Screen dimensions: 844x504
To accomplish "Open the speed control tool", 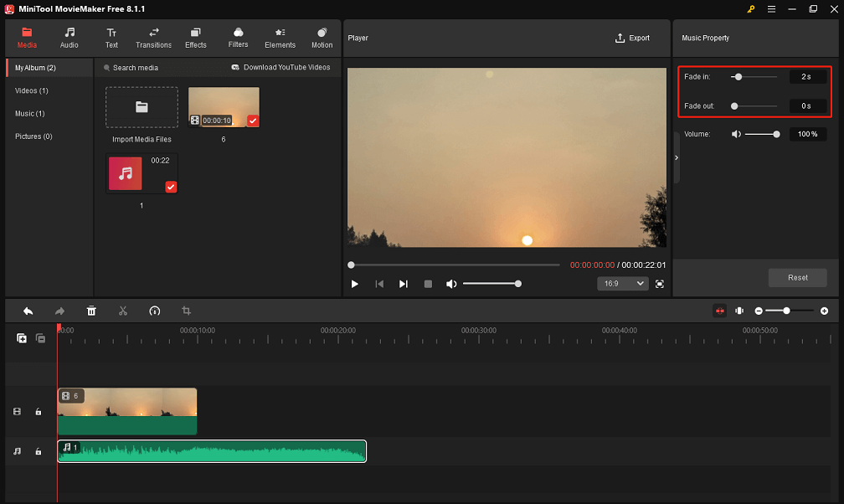I will pos(154,311).
